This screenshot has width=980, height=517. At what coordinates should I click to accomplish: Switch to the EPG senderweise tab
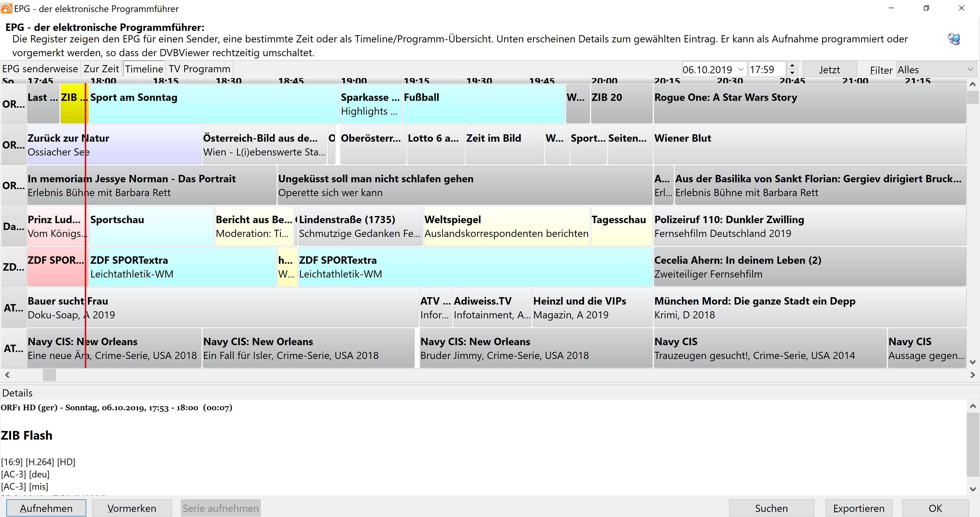pos(40,69)
